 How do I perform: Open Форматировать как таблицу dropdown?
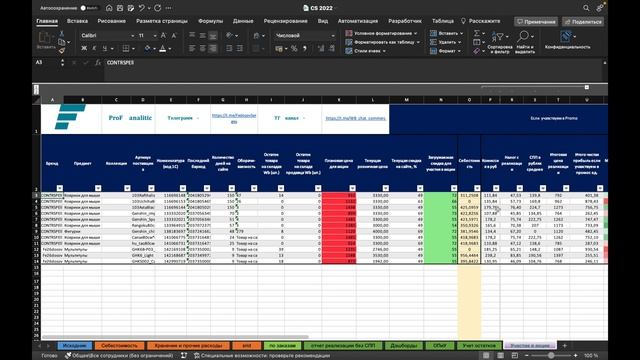pyautogui.click(x=383, y=42)
